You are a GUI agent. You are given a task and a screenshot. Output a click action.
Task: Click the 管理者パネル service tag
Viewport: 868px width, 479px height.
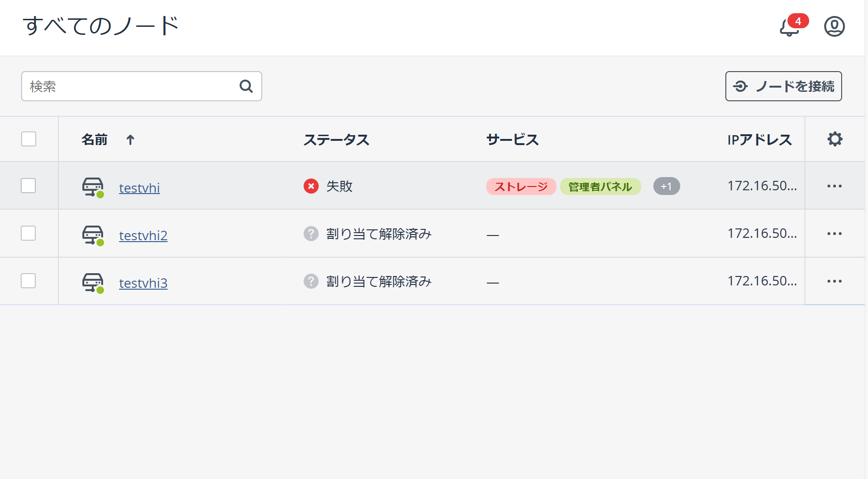click(x=600, y=187)
